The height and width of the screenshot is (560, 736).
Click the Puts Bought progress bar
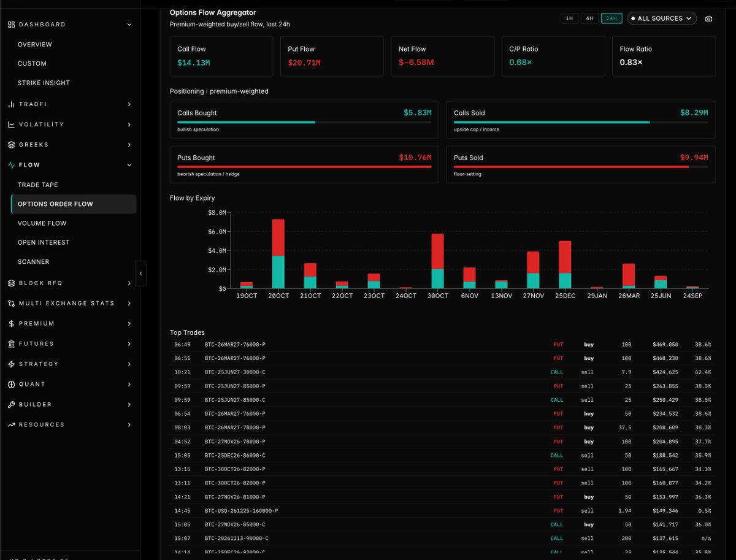pyautogui.click(x=304, y=167)
